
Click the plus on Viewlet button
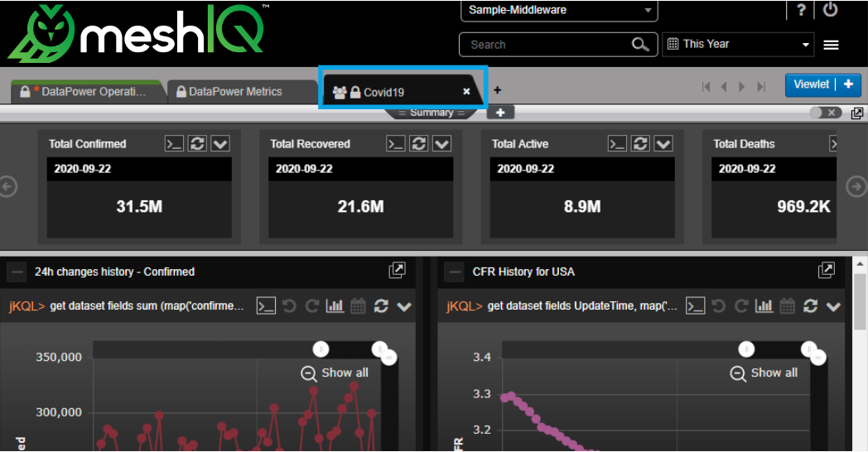[x=848, y=84]
